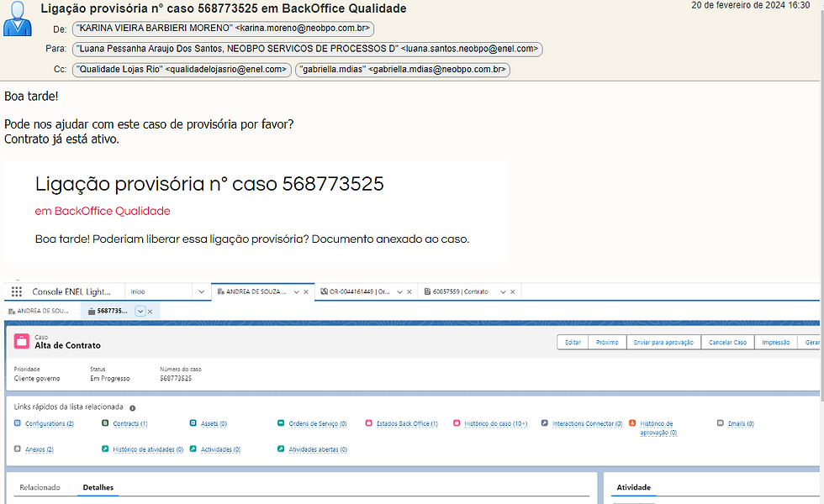The image size is (824, 504).
Task: Open Histórico de atividades (0) link
Action: point(148,449)
